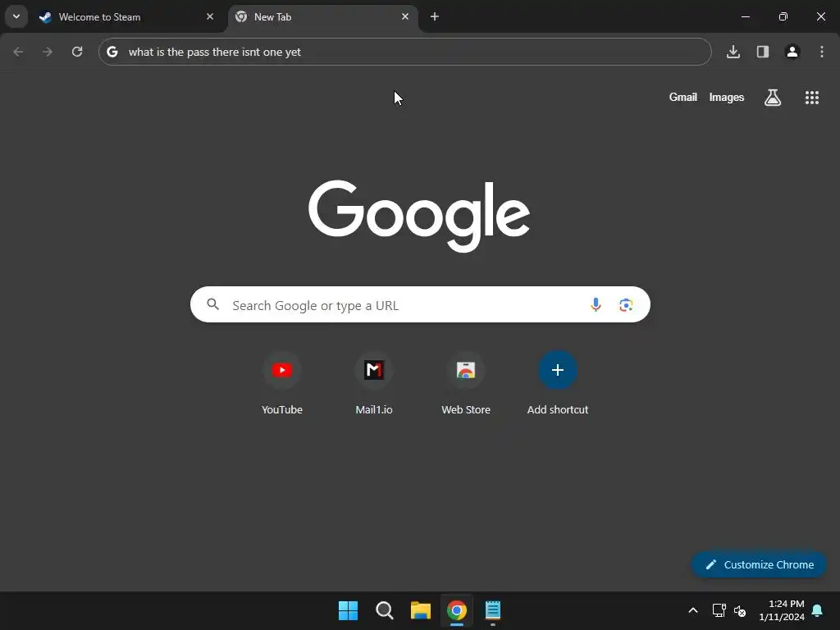
Task: Click the Google logo
Action: click(419, 216)
